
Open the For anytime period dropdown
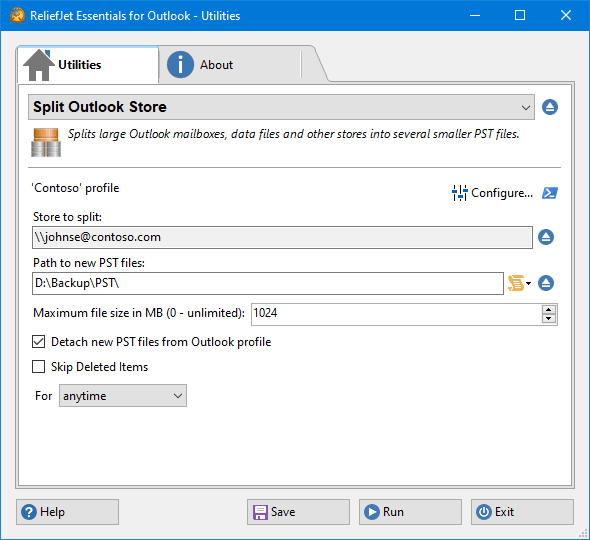pos(123,395)
